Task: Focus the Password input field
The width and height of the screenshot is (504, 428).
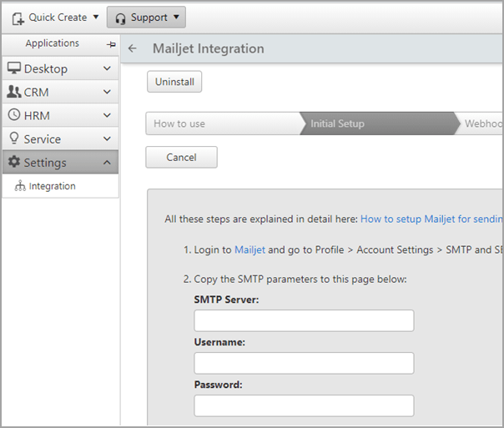Action: pyautogui.click(x=304, y=405)
